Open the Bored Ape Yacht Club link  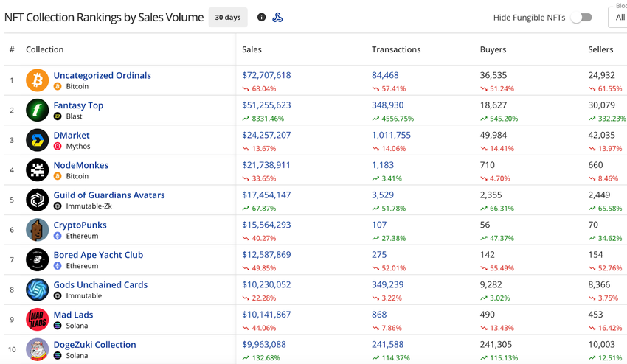[x=98, y=255]
